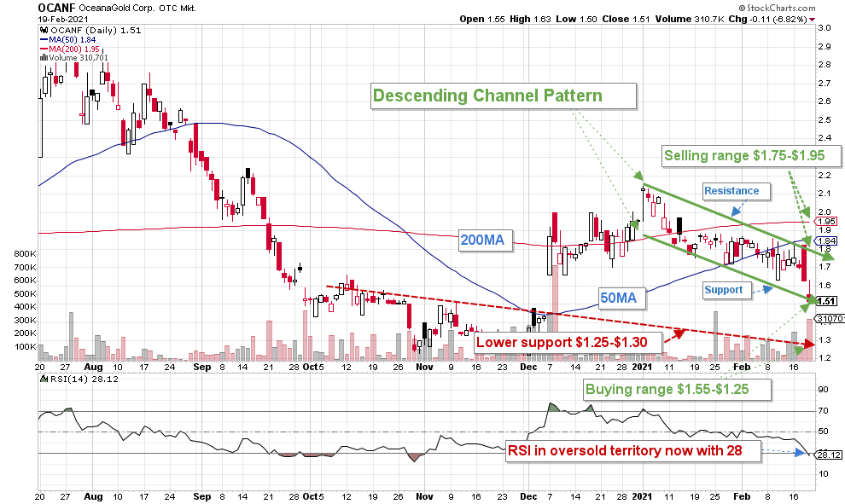Select the red change indicator triangle near Chg

coord(813,19)
